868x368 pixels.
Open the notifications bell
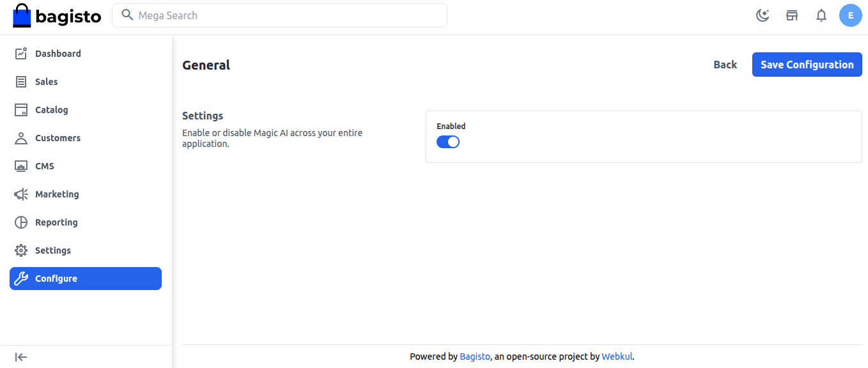pyautogui.click(x=821, y=15)
